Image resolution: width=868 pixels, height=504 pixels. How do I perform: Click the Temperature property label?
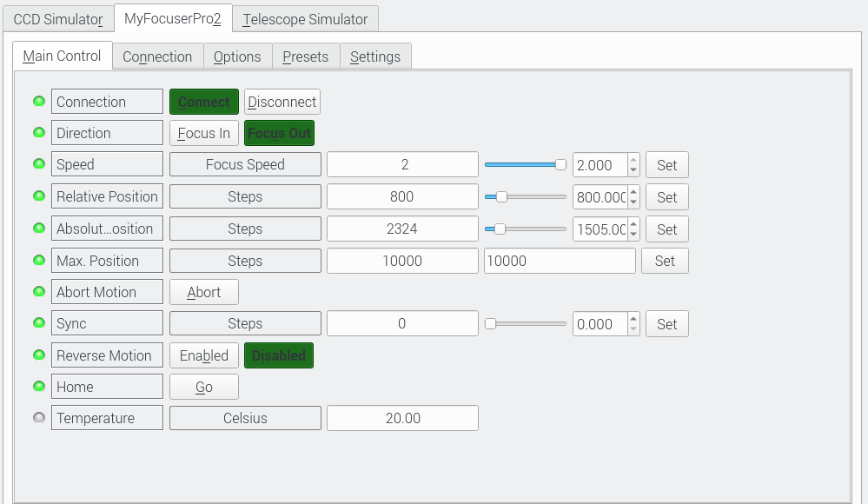pos(108,418)
